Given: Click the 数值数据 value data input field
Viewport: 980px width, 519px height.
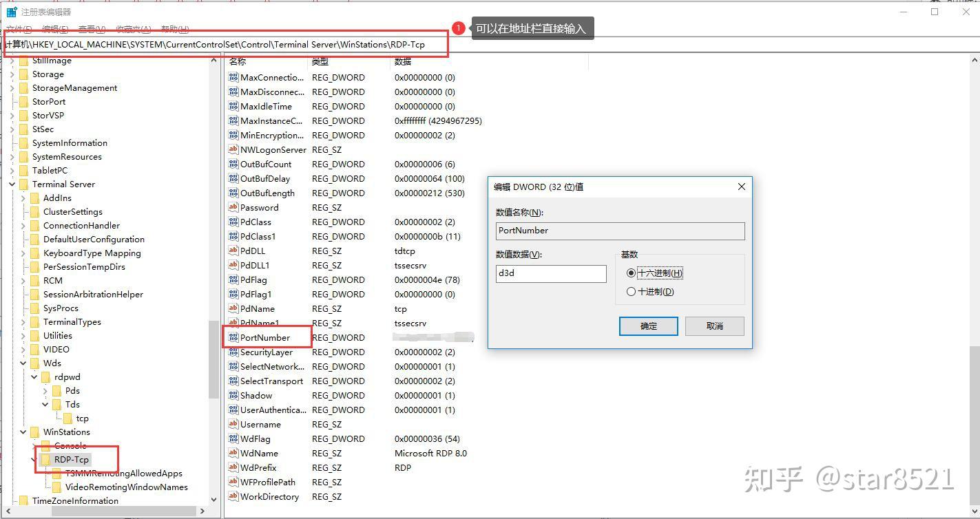Looking at the screenshot, I should coord(551,273).
